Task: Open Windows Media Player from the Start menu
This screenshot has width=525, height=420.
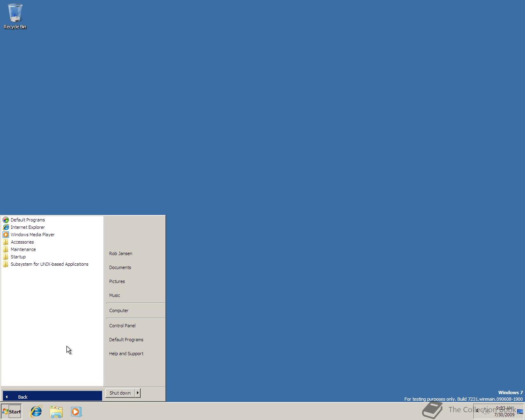Action: tap(32, 234)
